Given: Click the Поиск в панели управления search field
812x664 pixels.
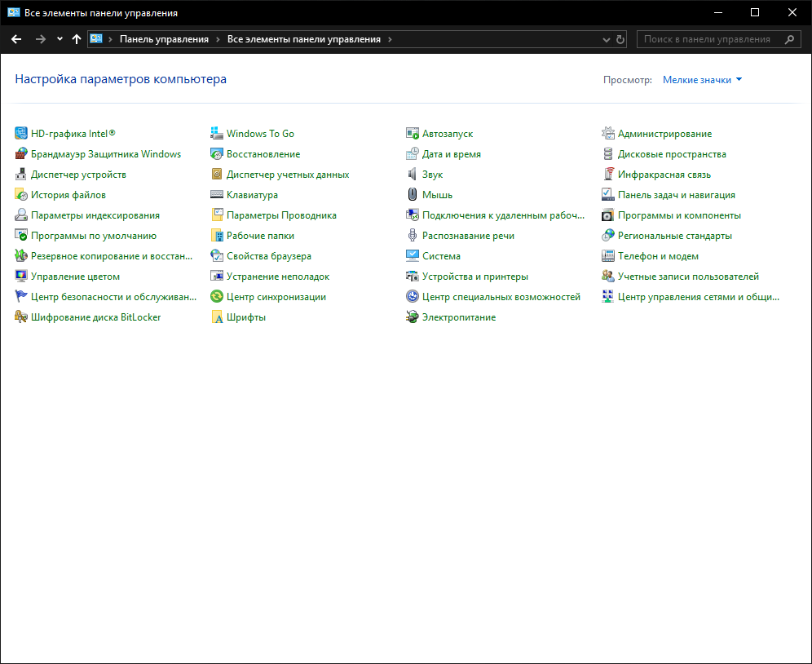Looking at the screenshot, I should coord(719,39).
